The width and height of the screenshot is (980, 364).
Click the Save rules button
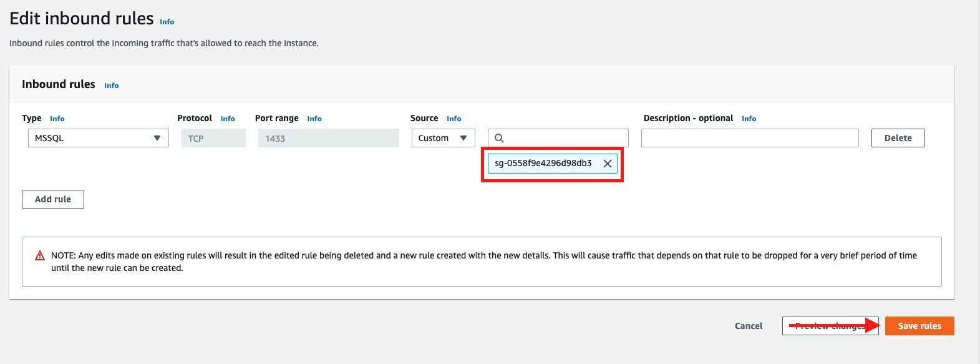click(919, 326)
